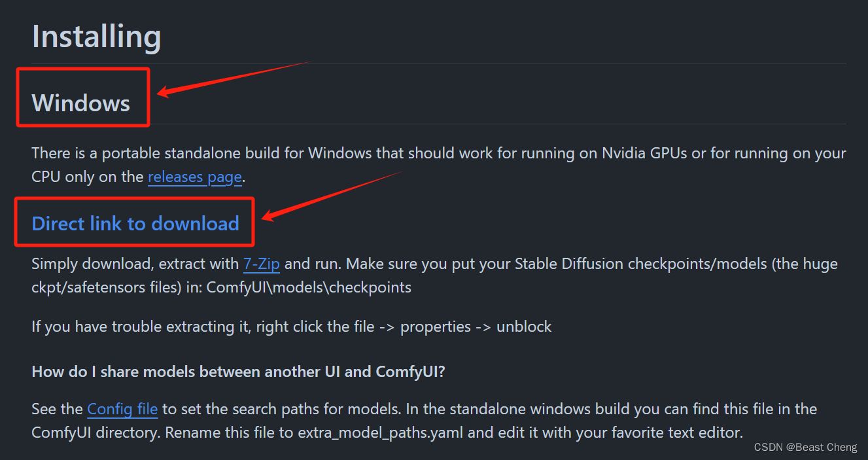Click the 'ckpt/safetensors files' text
Viewport: 868px width, 460px height.
click(x=106, y=287)
